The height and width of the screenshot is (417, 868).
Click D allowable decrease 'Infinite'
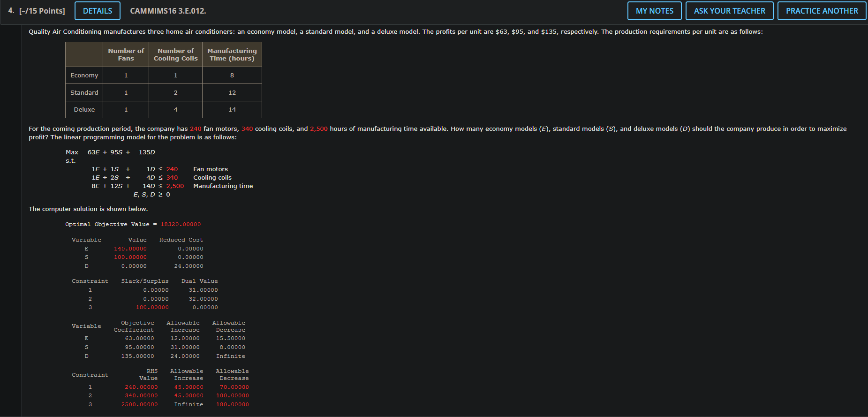(230, 356)
